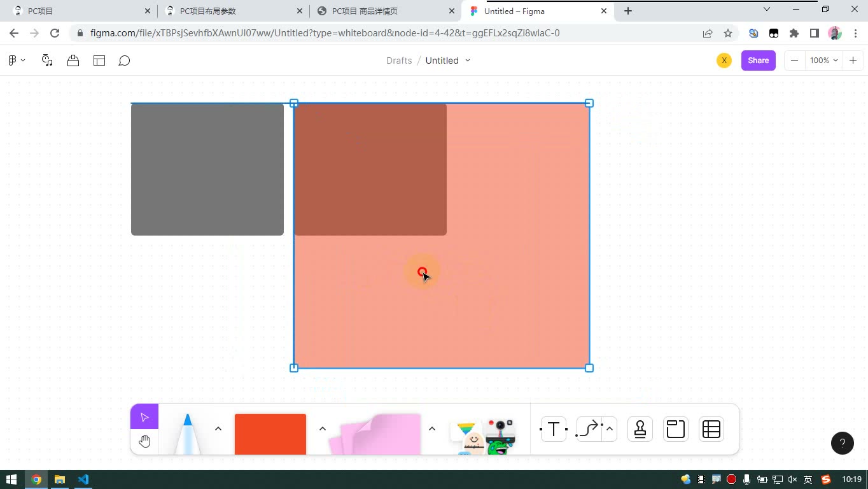Open the 100% zoom dropdown
The image size is (868, 489).
(x=824, y=60)
